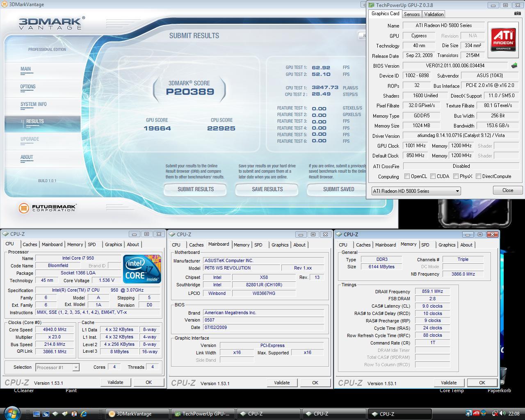Click the 3DMark score P20389

point(190,92)
